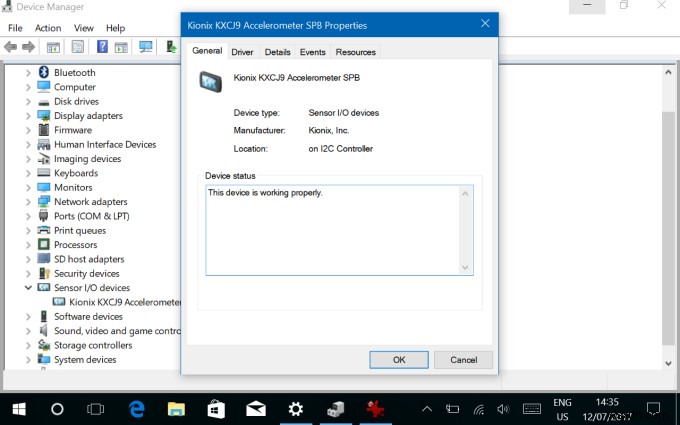Open Microsoft Edge from the taskbar
Screen dimensions: 680x425
coord(137,409)
